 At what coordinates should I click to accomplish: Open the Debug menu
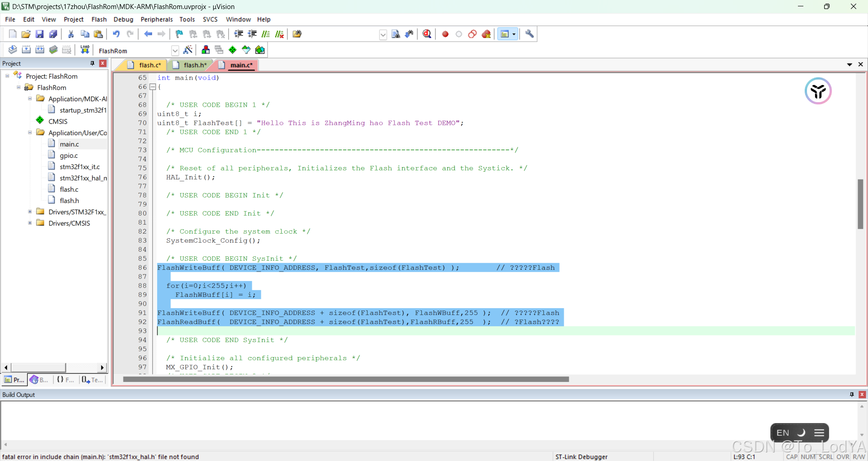click(x=123, y=19)
